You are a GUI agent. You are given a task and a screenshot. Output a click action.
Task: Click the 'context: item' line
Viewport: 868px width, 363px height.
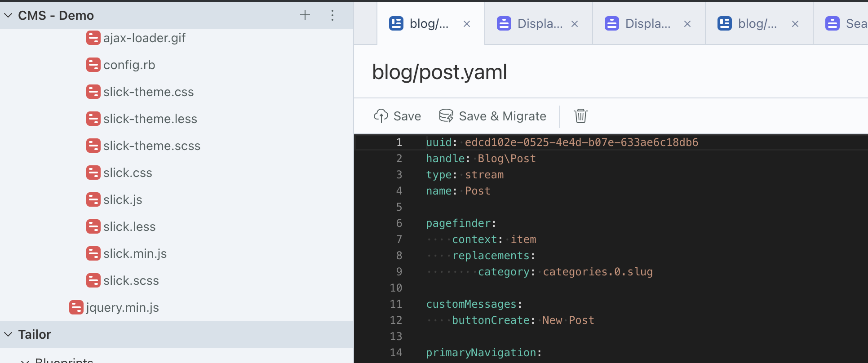point(494,239)
